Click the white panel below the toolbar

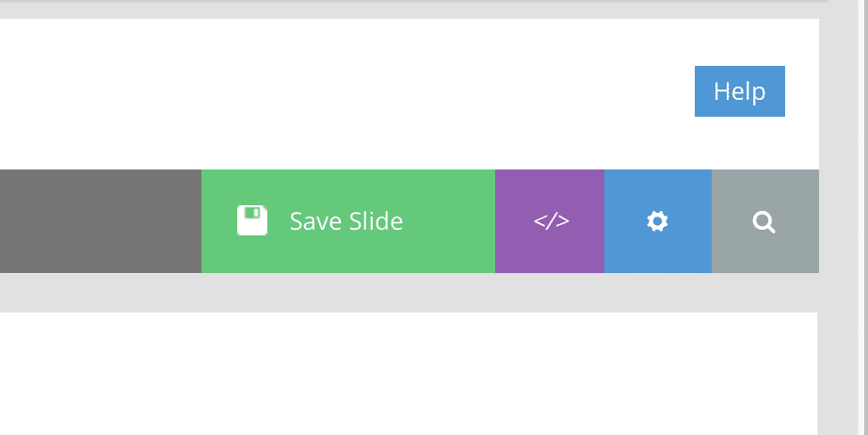coord(409,374)
